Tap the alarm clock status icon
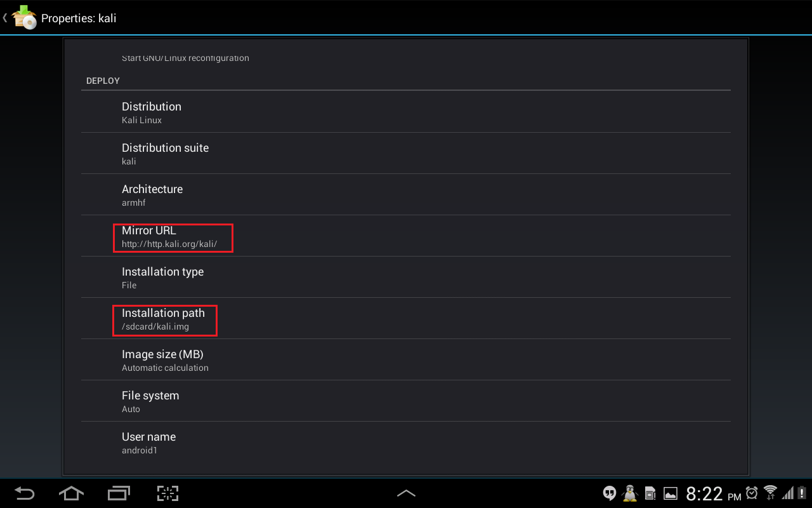Image resolution: width=812 pixels, height=508 pixels. click(752, 493)
